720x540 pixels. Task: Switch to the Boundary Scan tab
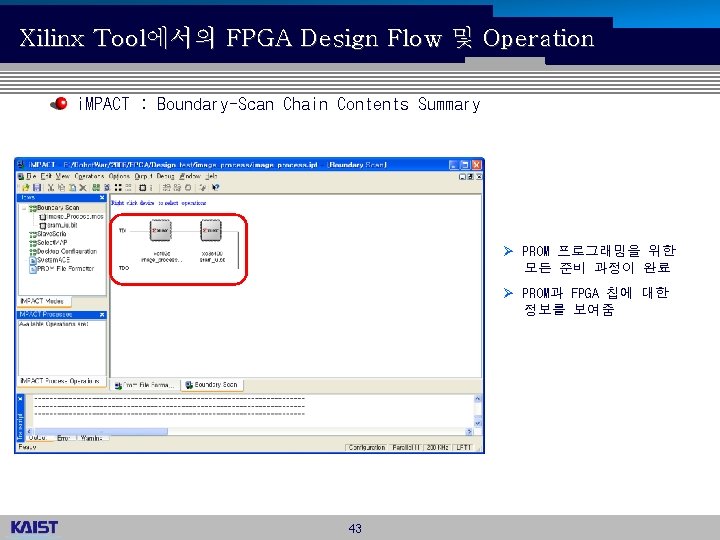coord(212,384)
